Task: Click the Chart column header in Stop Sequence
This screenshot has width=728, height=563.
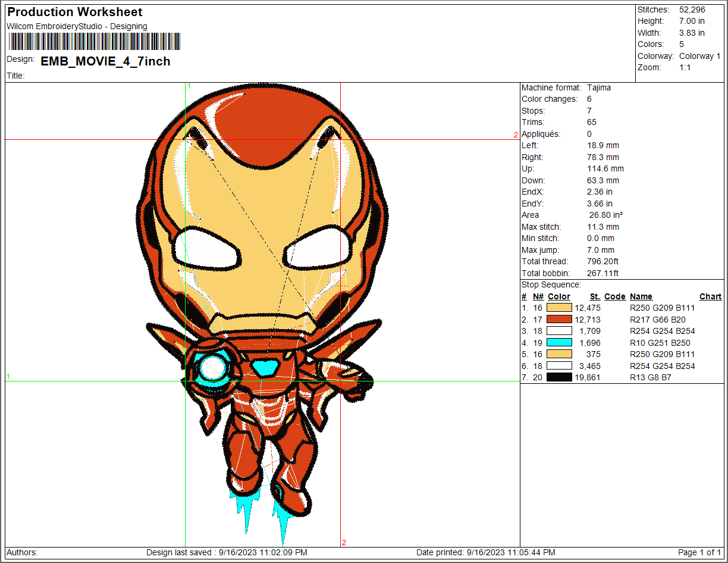Action: click(710, 296)
